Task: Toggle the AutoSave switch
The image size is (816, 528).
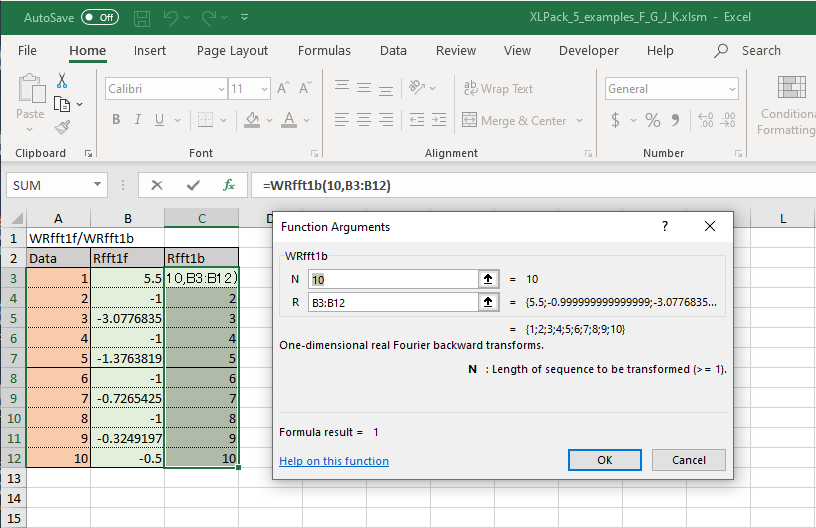Action: 100,17
